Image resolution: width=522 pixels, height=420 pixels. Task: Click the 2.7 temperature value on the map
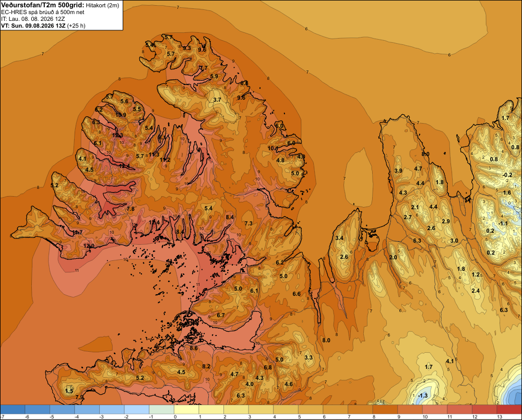point(408,218)
